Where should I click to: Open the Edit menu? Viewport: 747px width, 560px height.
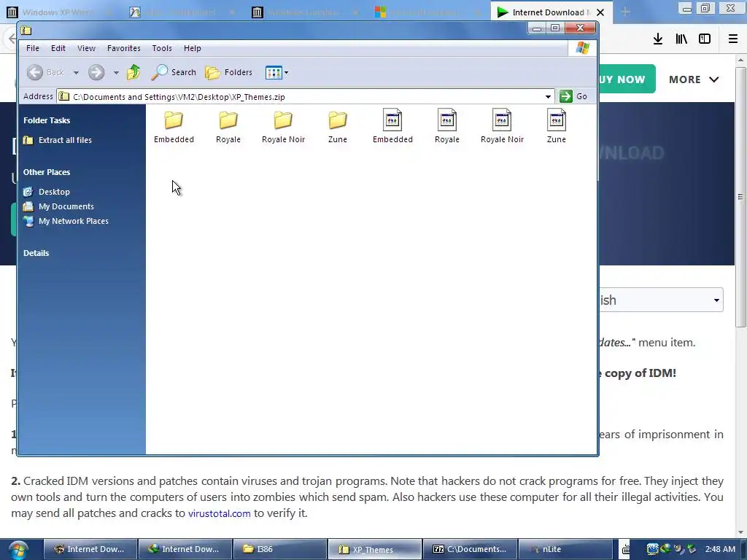tap(58, 48)
